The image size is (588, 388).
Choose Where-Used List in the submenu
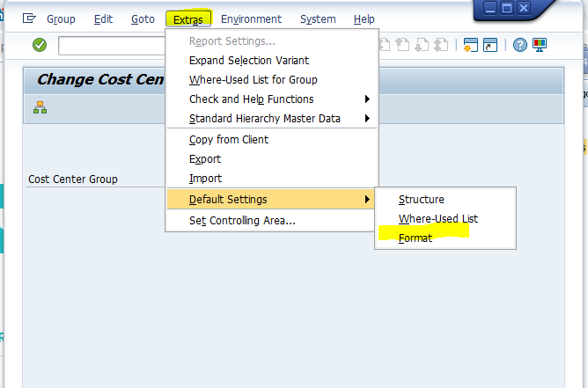[445, 218]
